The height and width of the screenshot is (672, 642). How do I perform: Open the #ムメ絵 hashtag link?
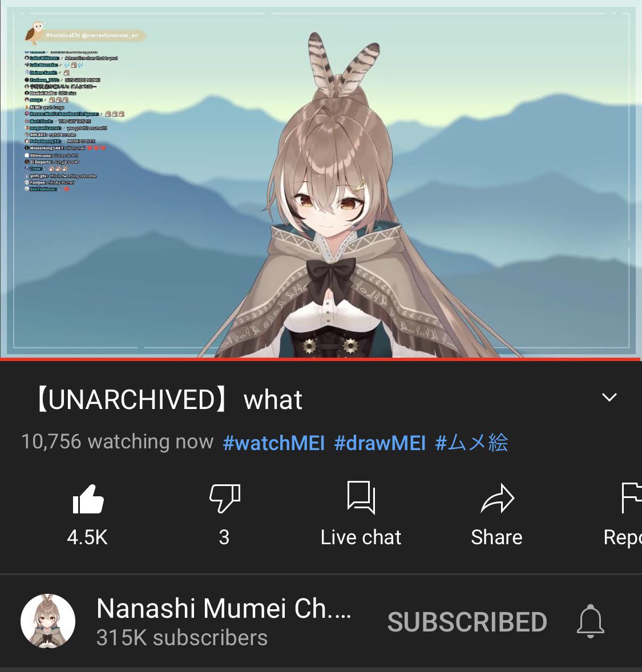click(471, 443)
